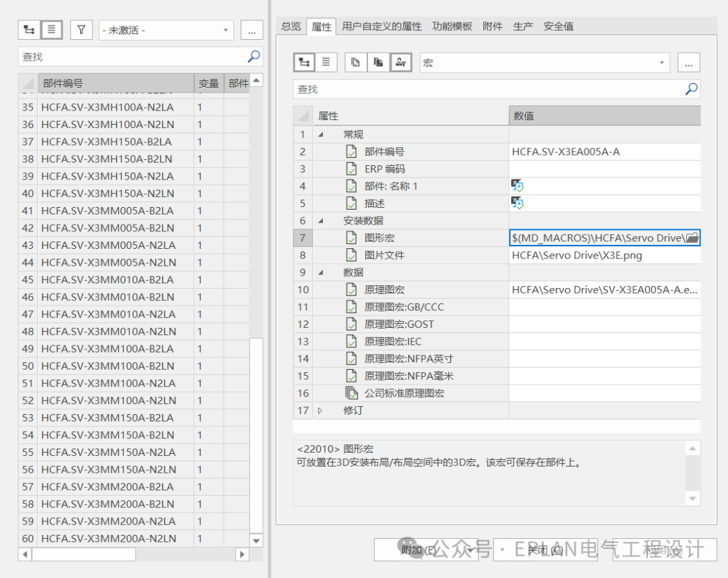Click the copy properties icon
The height and width of the screenshot is (578, 728).
click(356, 62)
